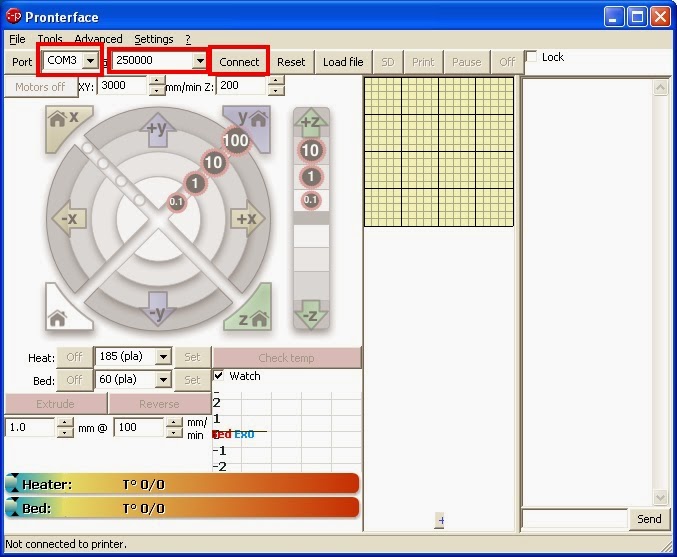Viewport: 677px width, 557px height.
Task: Increase the Z feedrate with up spinner
Action: click(276, 81)
